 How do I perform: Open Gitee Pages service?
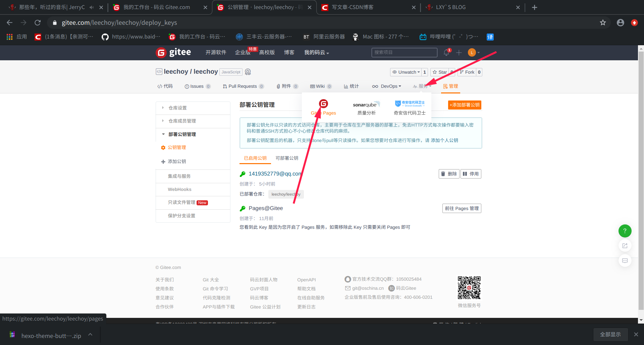(323, 108)
